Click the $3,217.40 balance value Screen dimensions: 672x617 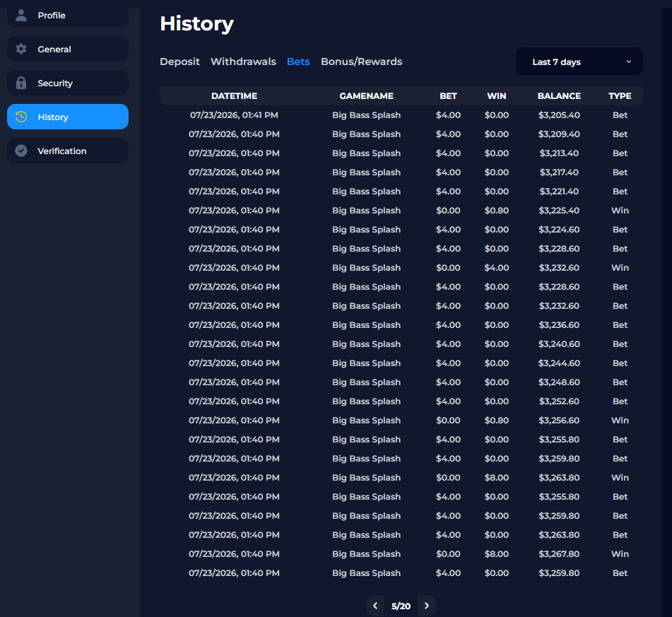pos(559,172)
